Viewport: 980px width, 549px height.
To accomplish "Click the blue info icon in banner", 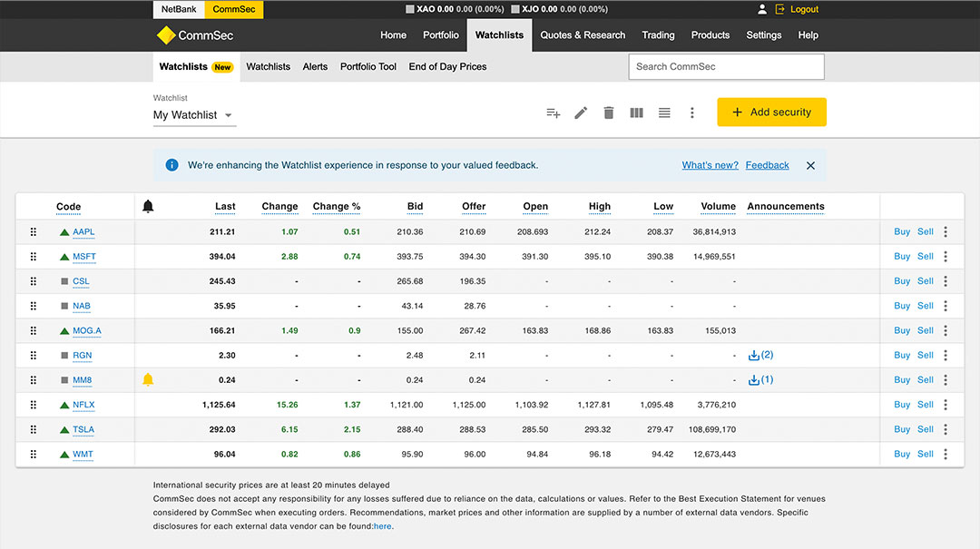I will (171, 165).
